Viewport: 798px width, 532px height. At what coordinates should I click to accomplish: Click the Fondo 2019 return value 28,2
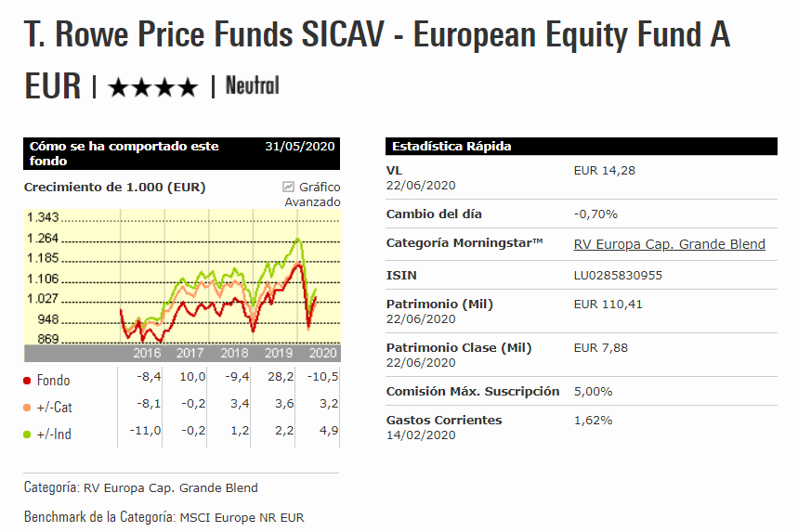point(278,379)
